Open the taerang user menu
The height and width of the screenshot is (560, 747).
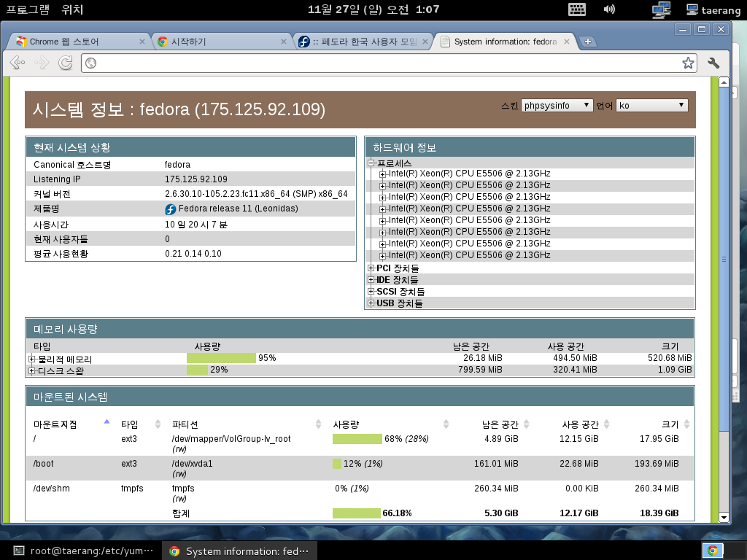pos(713,10)
